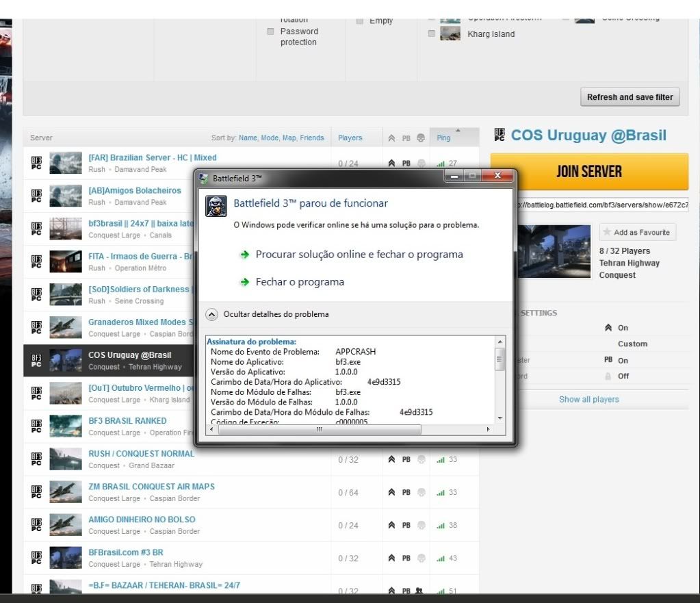Click the details box scroll-down arrow
The image size is (700, 603).
500,418
